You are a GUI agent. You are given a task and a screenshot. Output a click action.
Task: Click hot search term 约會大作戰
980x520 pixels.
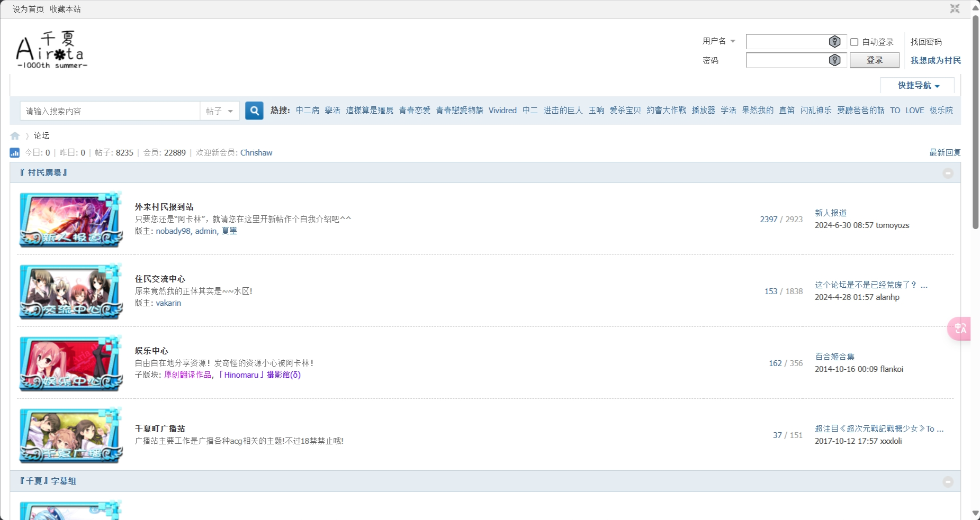click(x=666, y=110)
